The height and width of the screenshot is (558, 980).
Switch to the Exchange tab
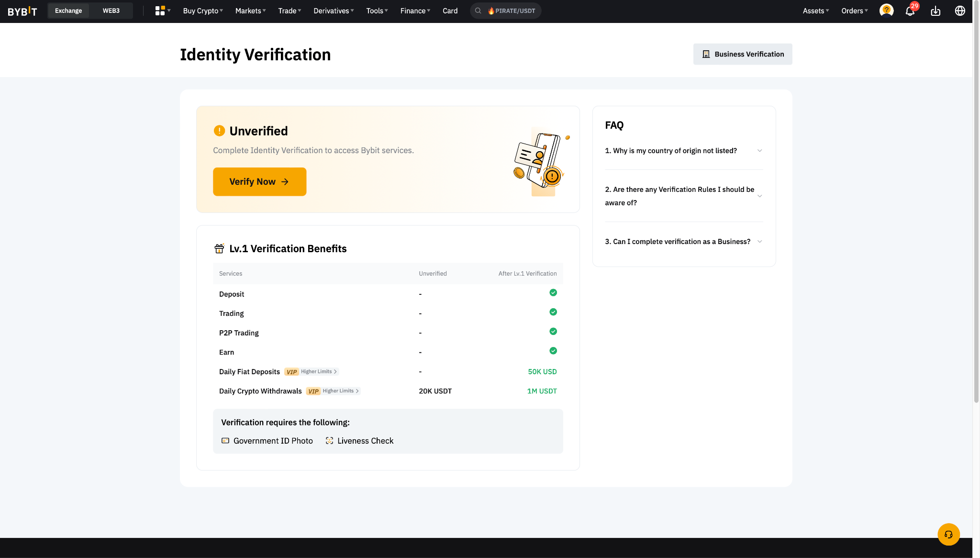[x=68, y=11]
